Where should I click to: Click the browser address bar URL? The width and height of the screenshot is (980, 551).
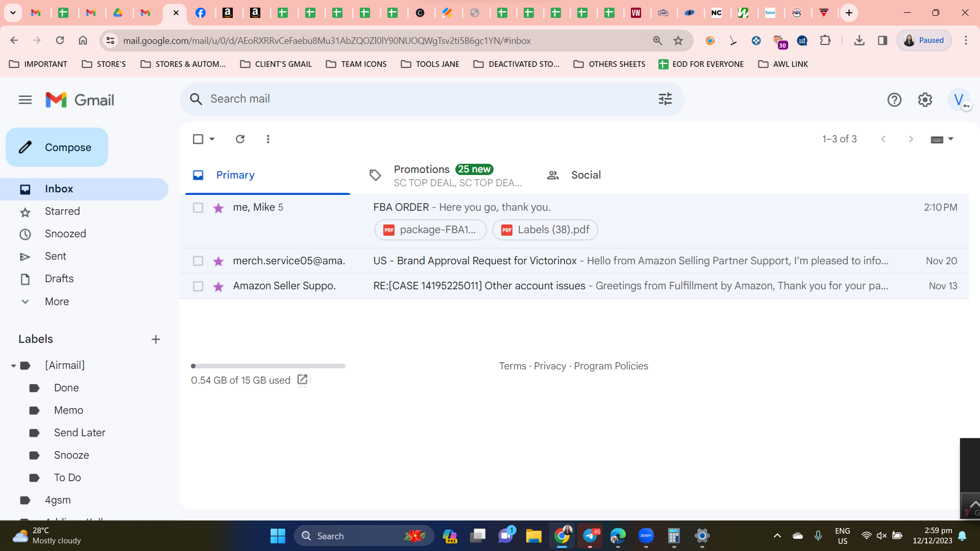[327, 40]
